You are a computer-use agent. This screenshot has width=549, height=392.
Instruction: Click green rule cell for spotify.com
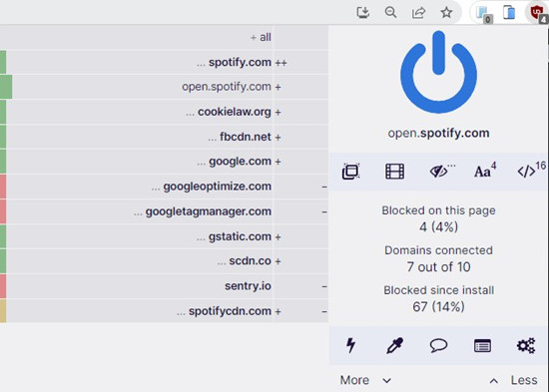[x=3, y=62]
